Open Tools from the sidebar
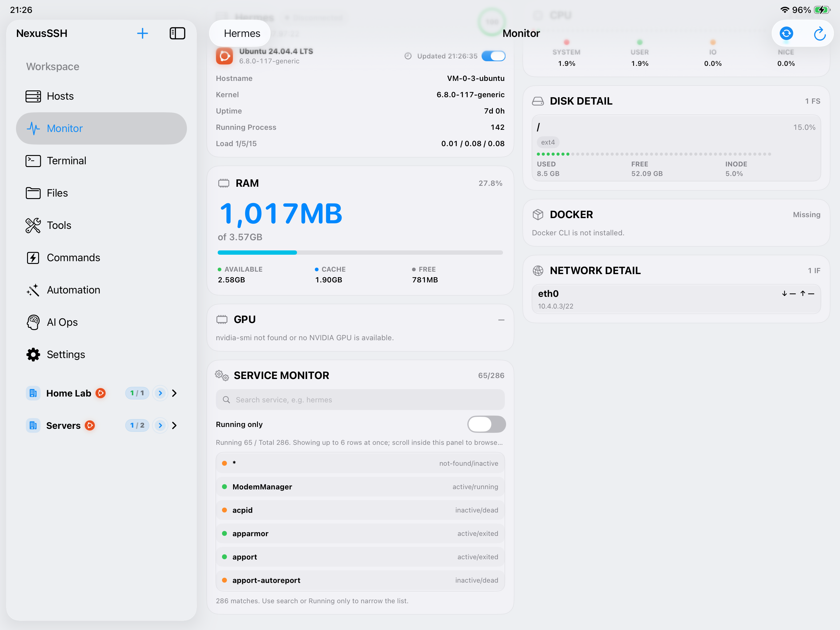This screenshot has height=630, width=840. coord(101,225)
